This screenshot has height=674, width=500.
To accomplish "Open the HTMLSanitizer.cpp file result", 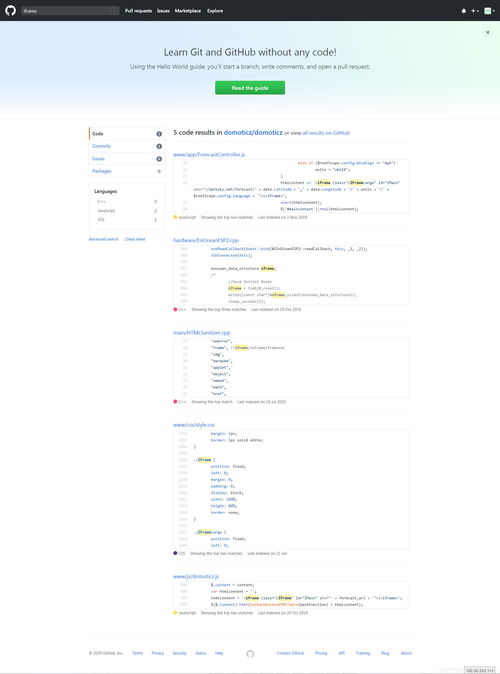I will [x=202, y=333].
